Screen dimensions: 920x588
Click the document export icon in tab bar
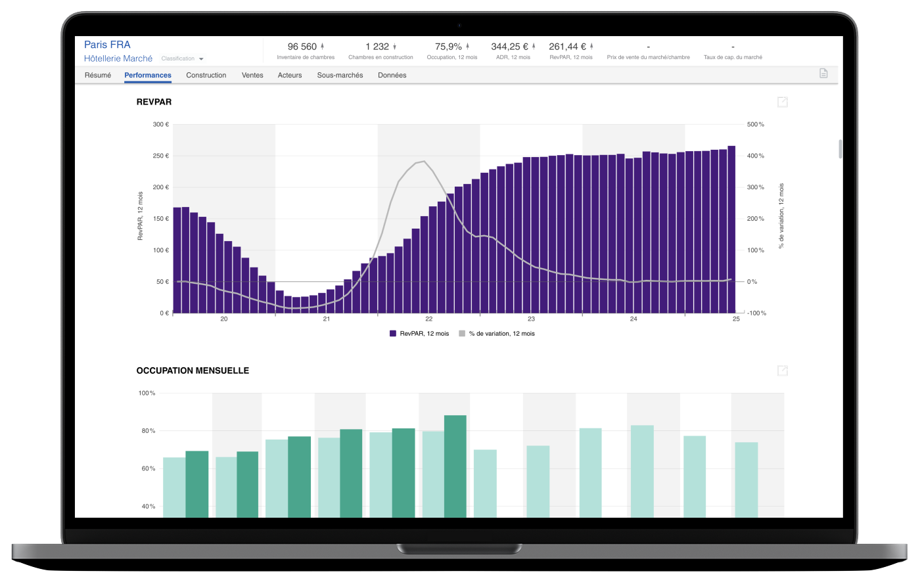(x=823, y=74)
